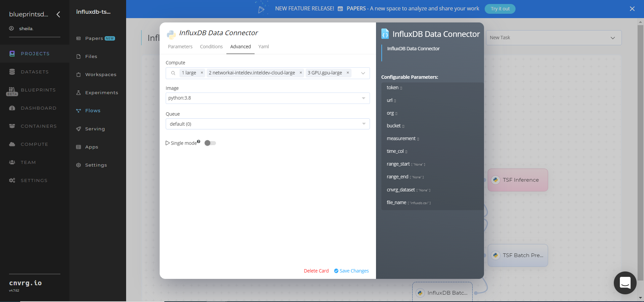Click the Projects sidebar icon
644x302 pixels.
coord(12,54)
